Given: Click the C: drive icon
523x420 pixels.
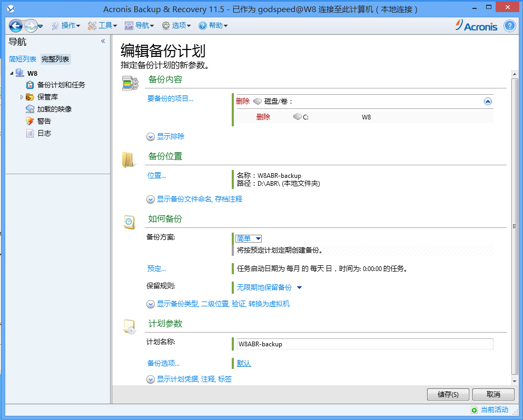Looking at the screenshot, I should [298, 117].
